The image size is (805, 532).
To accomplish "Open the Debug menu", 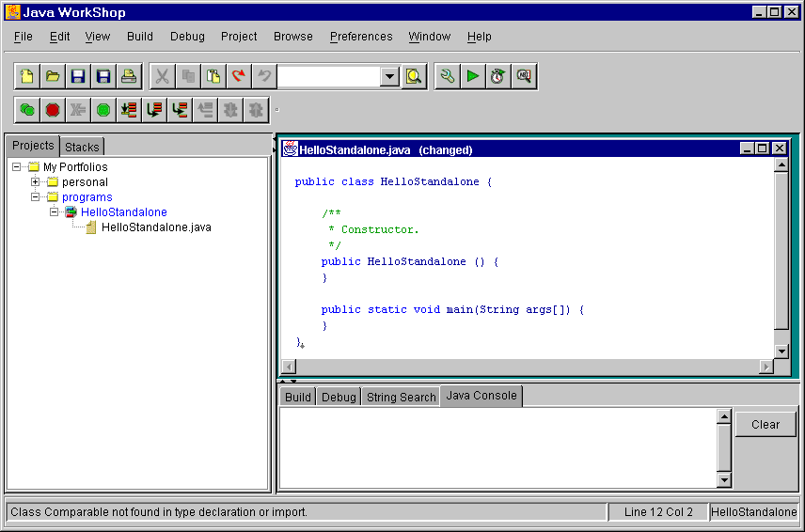I will click(x=187, y=37).
